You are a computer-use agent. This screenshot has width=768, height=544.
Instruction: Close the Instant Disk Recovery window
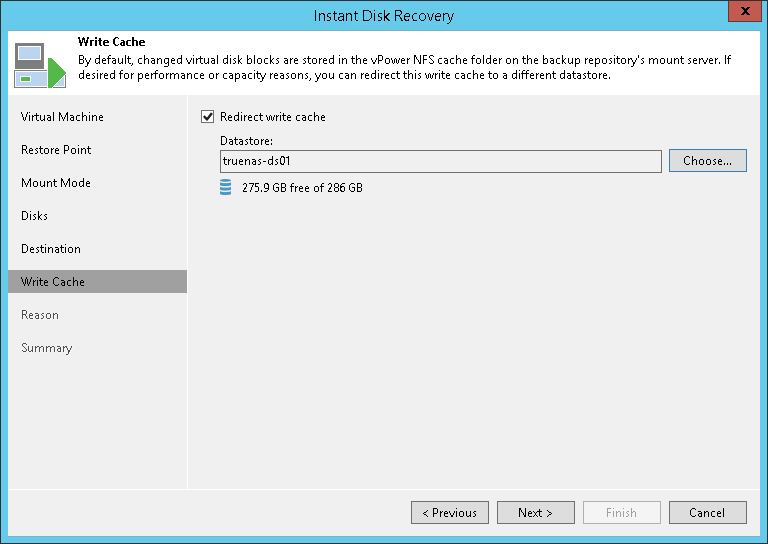click(x=742, y=13)
